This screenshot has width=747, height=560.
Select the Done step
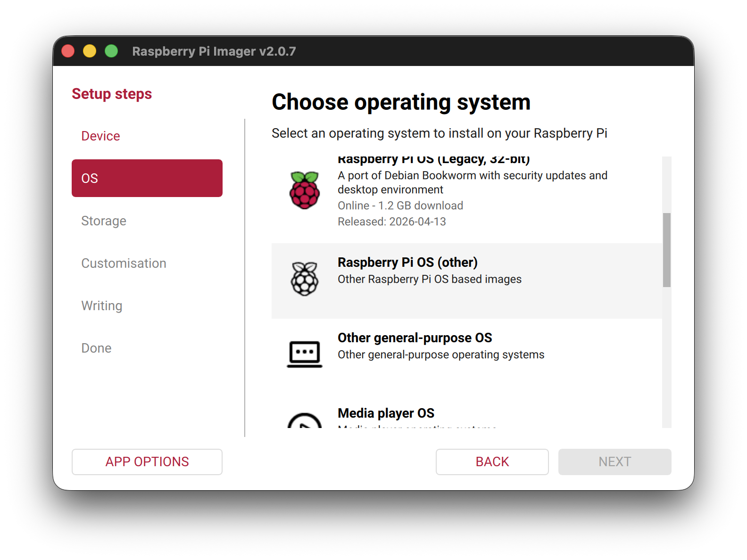click(x=147, y=348)
